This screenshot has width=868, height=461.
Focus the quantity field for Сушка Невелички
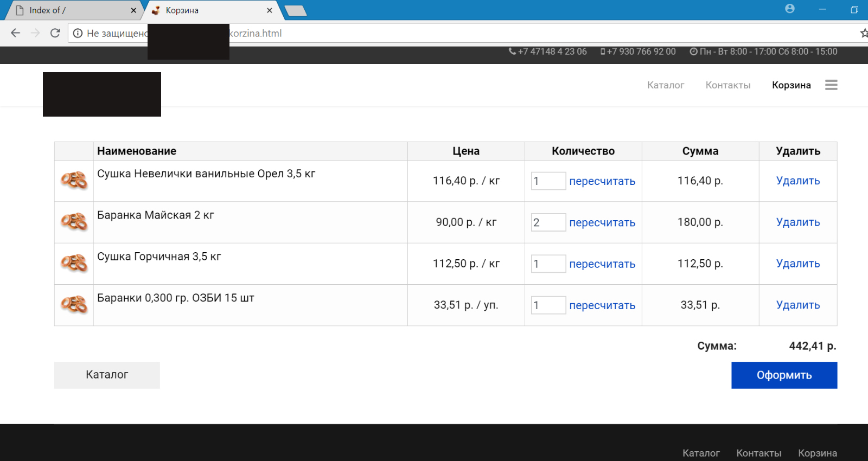tap(548, 181)
